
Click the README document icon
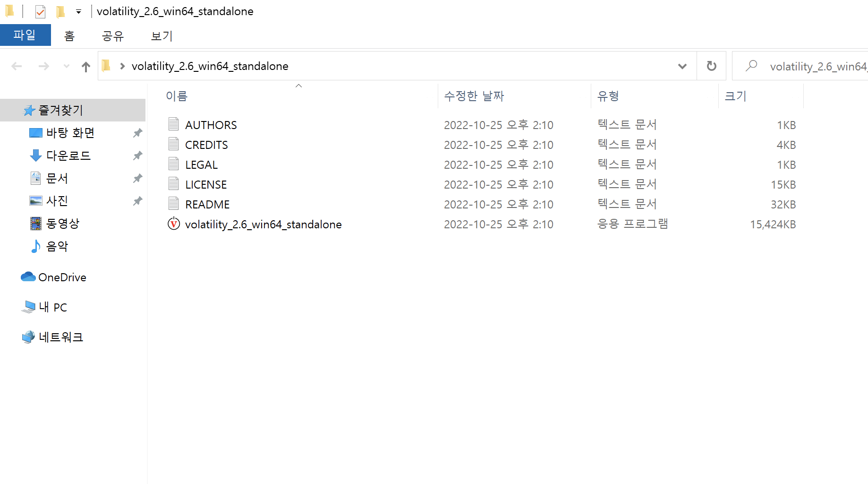pyautogui.click(x=173, y=204)
